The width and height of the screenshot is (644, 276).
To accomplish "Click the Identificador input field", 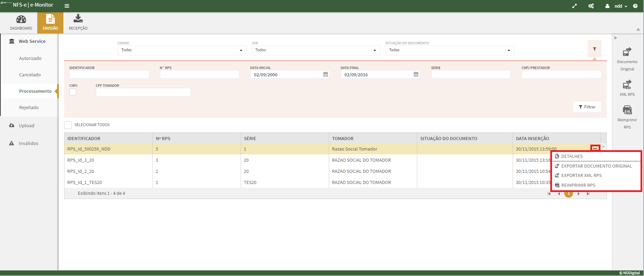I will 109,75.
